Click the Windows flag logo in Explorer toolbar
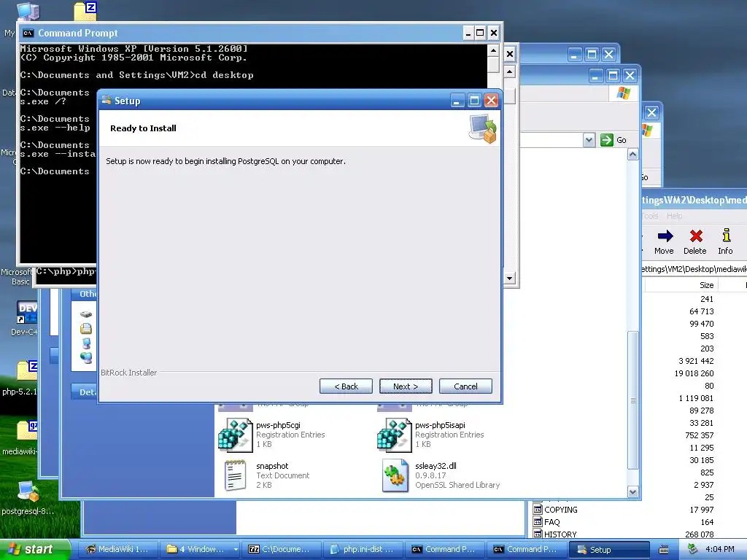This screenshot has height=560, width=747. 623,93
